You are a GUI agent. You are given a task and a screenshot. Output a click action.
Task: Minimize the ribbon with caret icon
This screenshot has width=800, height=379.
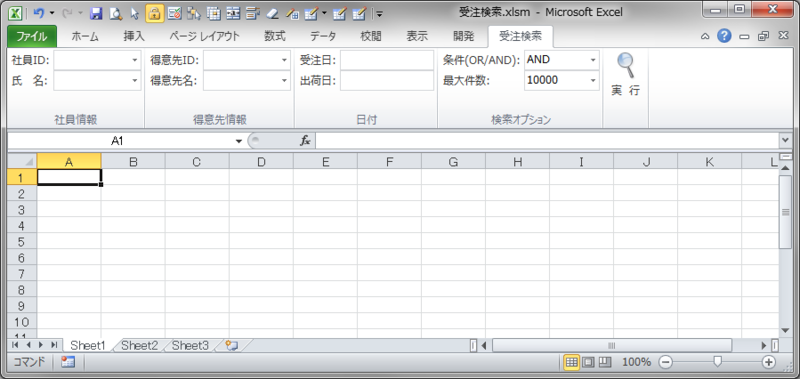pyautogui.click(x=705, y=36)
